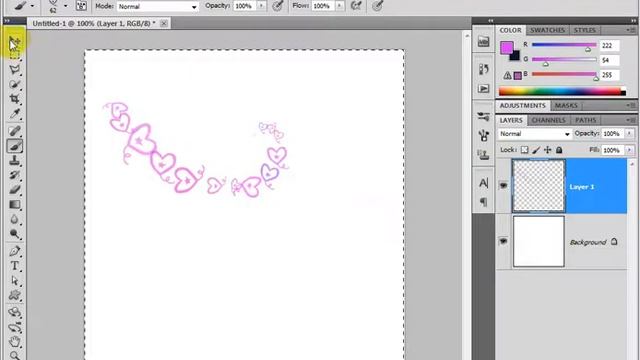Select the Pen tool
This screenshot has height=360, width=640.
(15, 251)
